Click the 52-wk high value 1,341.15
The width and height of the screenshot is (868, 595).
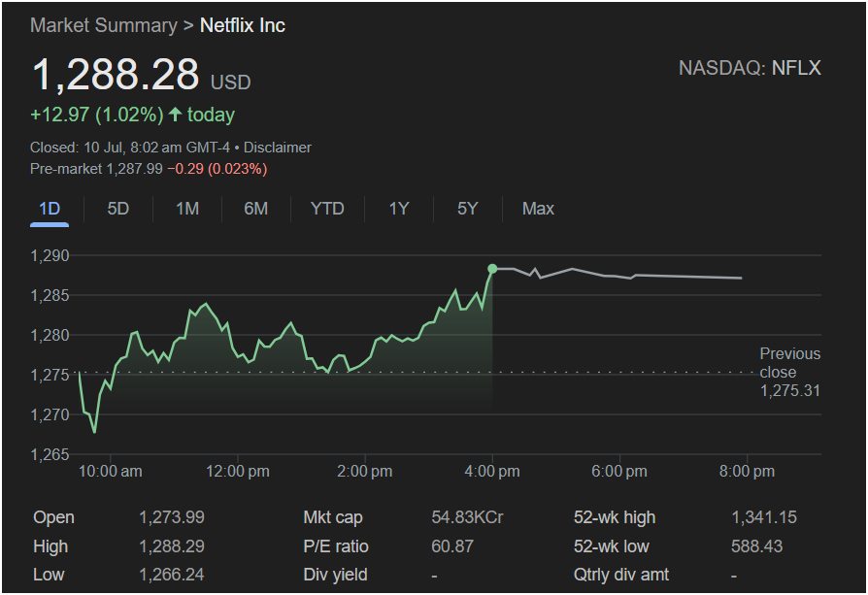pyautogui.click(x=764, y=517)
